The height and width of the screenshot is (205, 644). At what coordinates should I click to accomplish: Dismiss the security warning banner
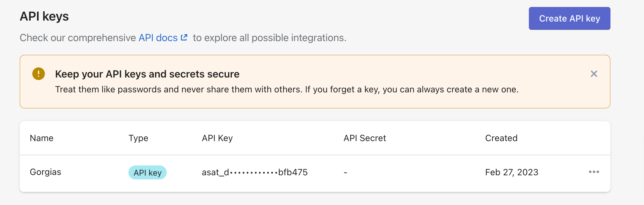594,74
